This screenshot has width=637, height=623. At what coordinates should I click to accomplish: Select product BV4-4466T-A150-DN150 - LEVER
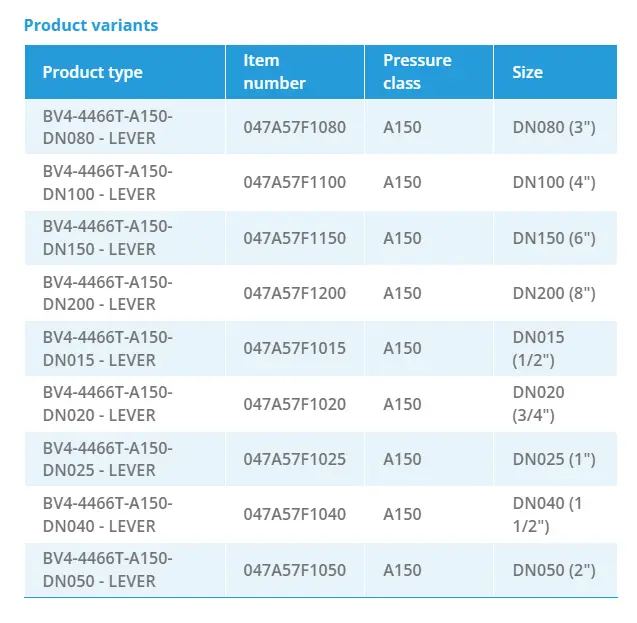pos(107,238)
